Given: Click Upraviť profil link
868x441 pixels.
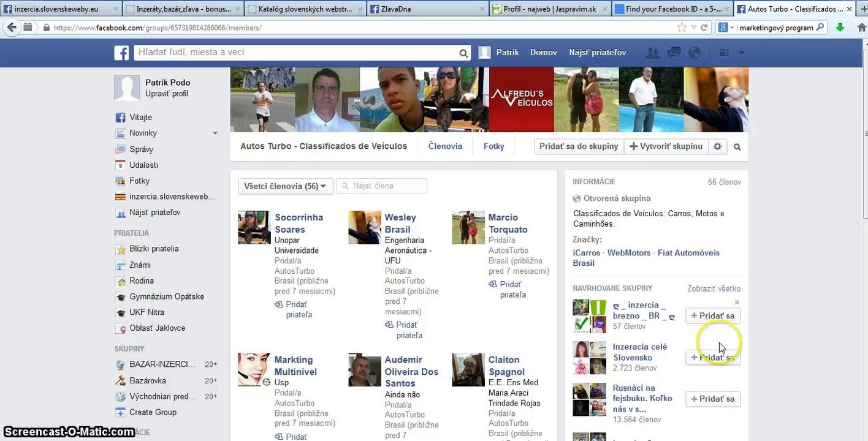Looking at the screenshot, I should point(167,94).
